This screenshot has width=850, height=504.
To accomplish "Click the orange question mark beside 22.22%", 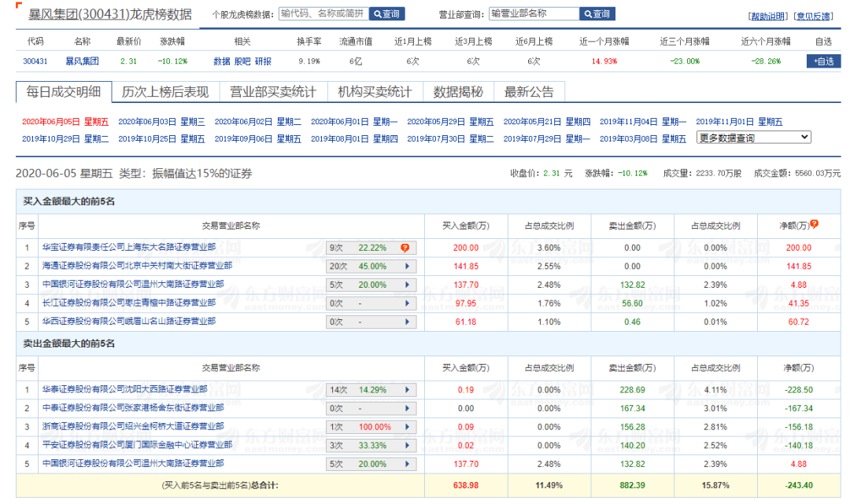I will [405, 248].
